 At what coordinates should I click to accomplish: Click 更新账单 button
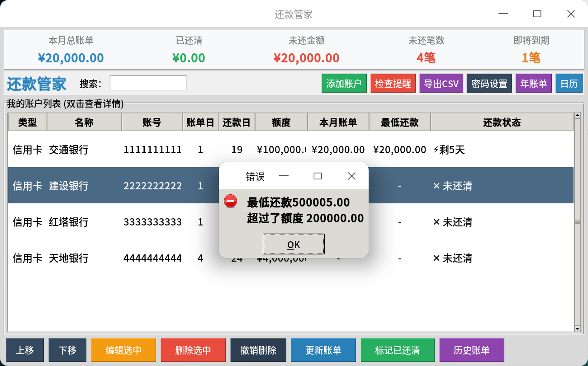point(323,350)
